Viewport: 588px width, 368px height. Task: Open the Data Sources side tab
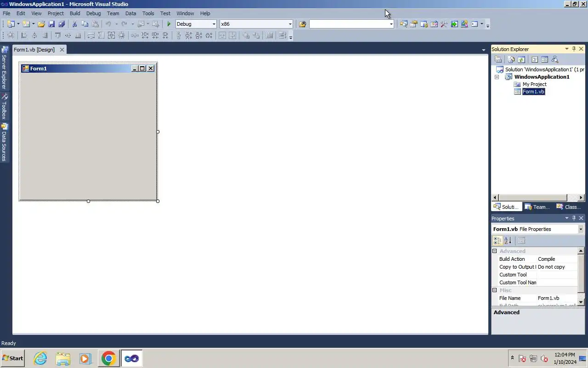pyautogui.click(x=4, y=143)
